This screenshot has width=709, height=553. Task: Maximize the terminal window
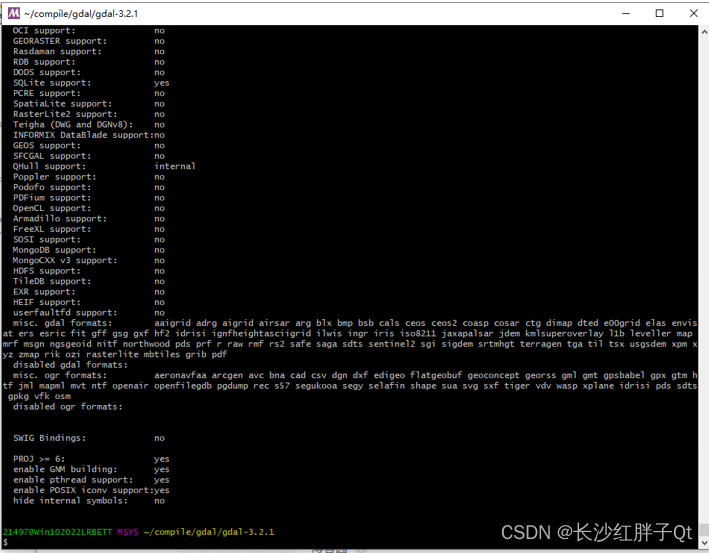[660, 13]
